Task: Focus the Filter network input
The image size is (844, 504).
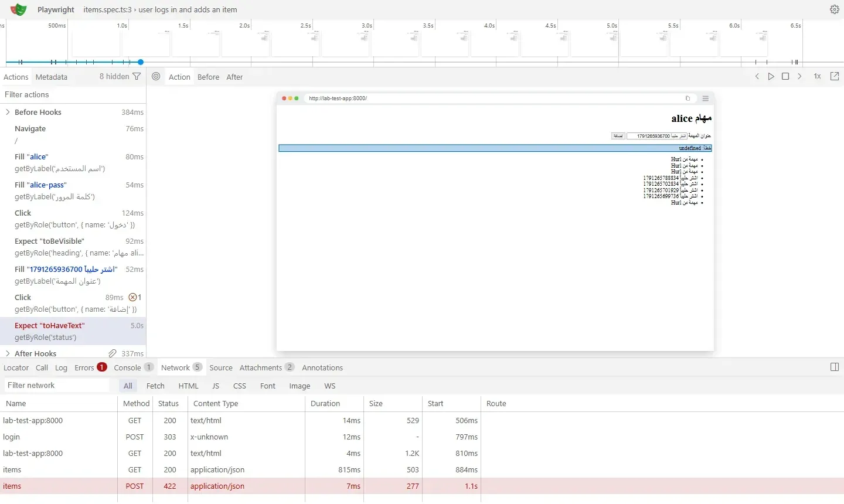Action: (x=57, y=385)
